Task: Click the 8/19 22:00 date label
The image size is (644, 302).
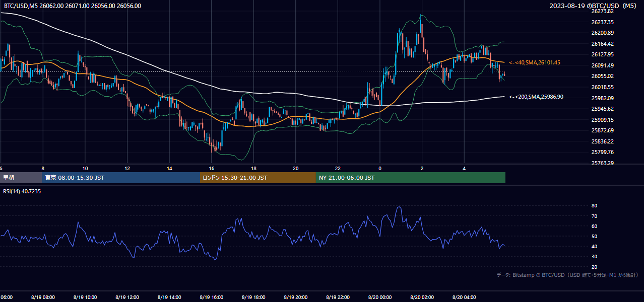Action: tap(338, 297)
